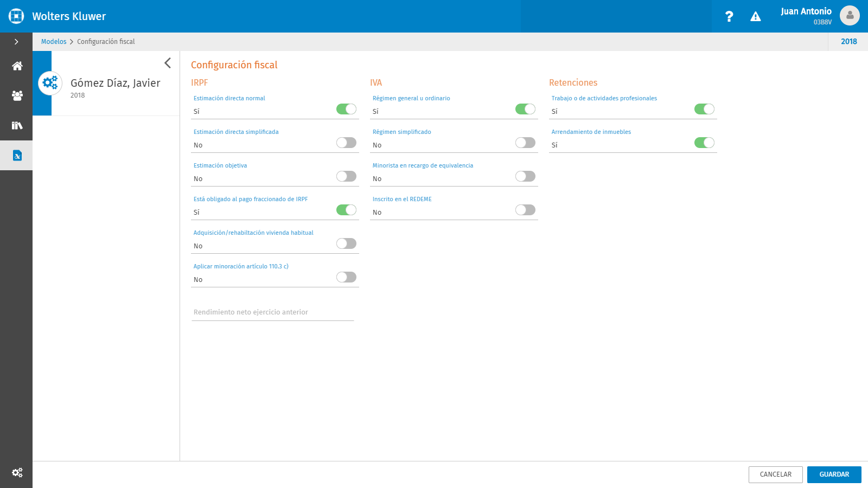Click the Wolters Kluwer logo icon

coord(16,16)
